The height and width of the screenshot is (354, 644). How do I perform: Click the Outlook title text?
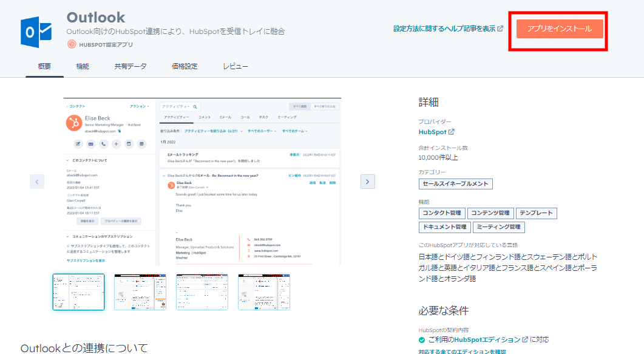tap(96, 17)
